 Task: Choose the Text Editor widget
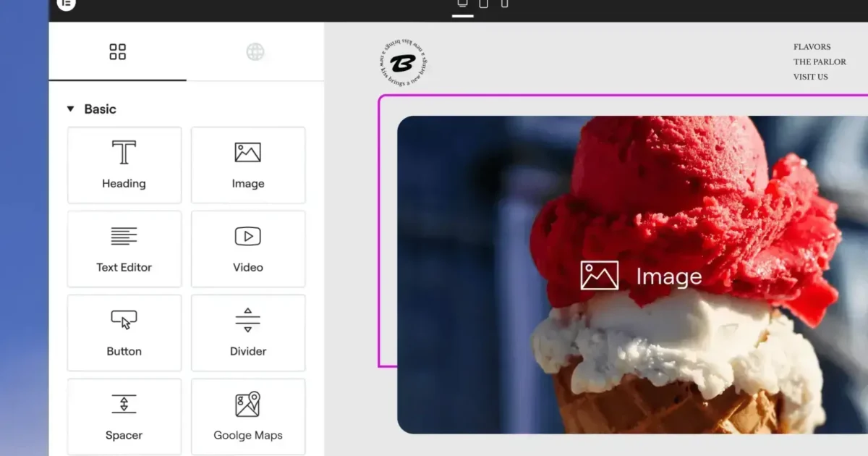(124, 249)
